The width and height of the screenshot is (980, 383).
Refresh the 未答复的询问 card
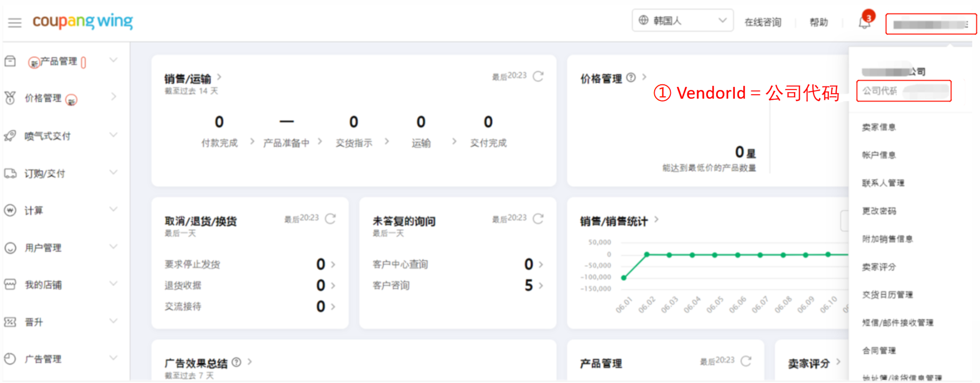538,219
